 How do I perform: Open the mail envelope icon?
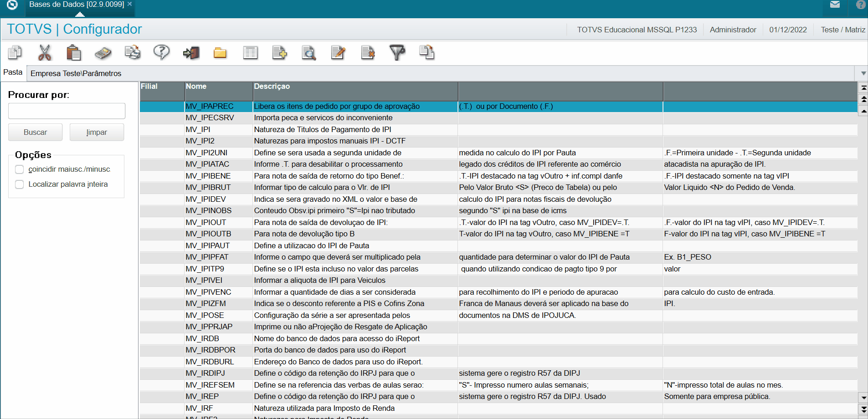835,5
